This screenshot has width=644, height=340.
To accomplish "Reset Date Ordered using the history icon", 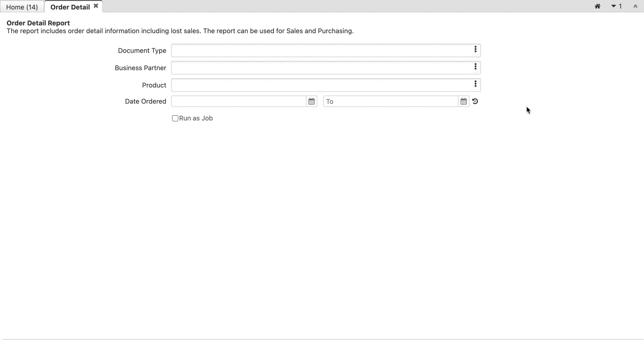I will [x=474, y=101].
